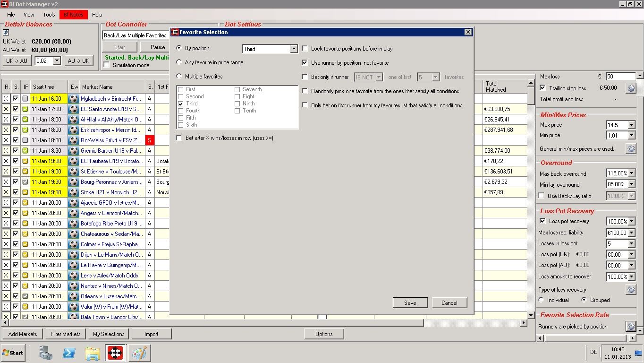Screen dimensions: 644x363
Task: Click the refresh balances icon under Betfair Balances
Action: (6, 33)
